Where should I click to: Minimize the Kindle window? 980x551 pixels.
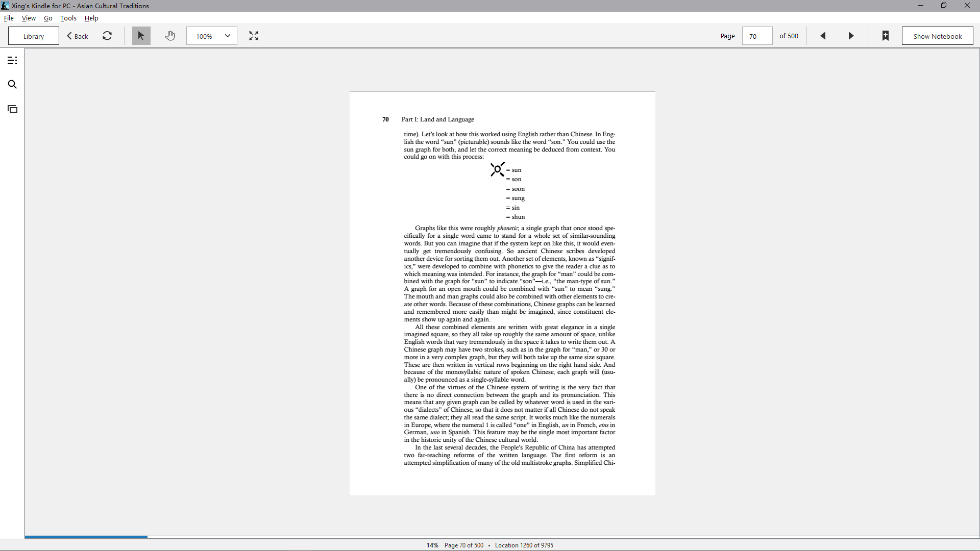[921, 6]
